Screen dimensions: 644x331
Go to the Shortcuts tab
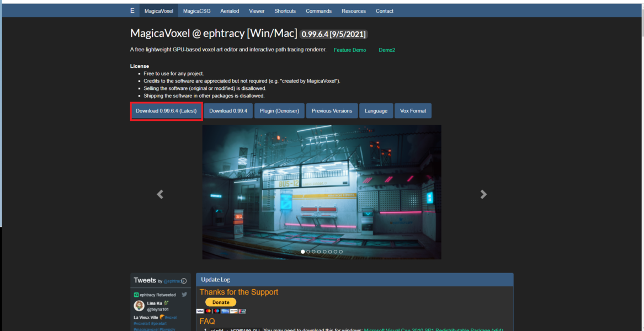[x=285, y=11]
